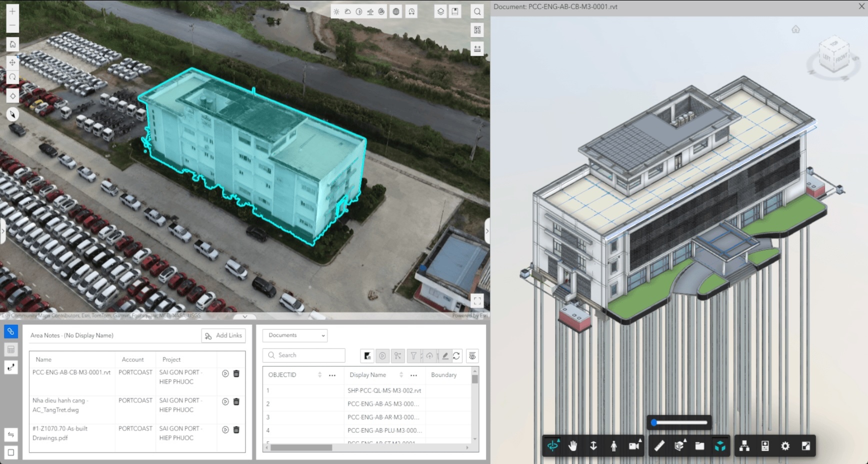This screenshot has height=464, width=868.
Task: Open the map Search magnifier
Action: 477,11
